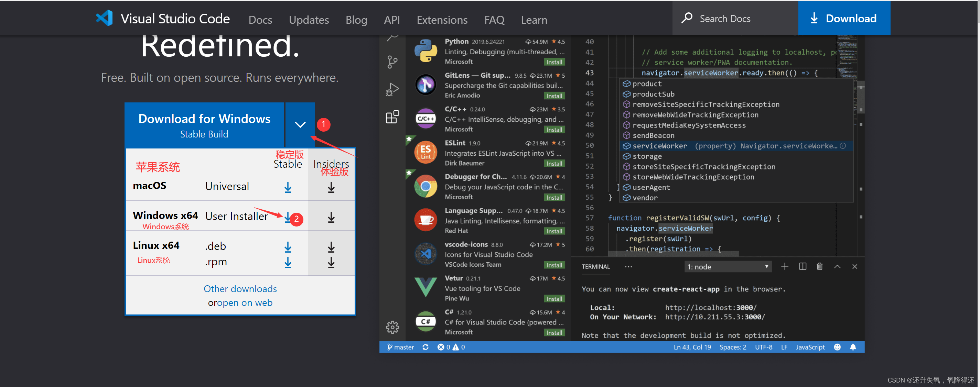This screenshot has height=387, width=980.
Task: Click the editor vertical scrollbar
Action: pos(861,97)
